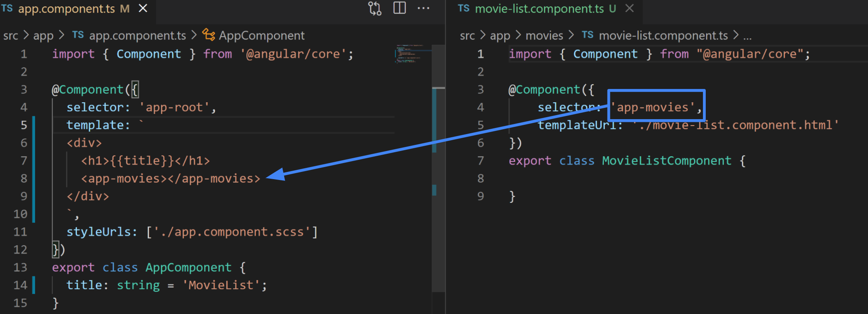Click '@Component' decorator in left editor
This screenshot has width=868, height=314.
pyautogui.click(x=87, y=90)
